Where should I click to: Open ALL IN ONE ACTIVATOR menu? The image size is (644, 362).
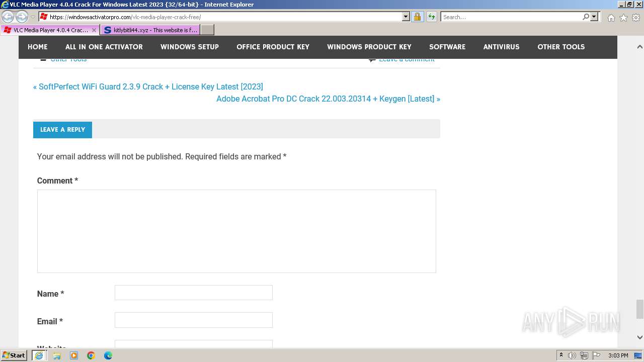(x=104, y=47)
